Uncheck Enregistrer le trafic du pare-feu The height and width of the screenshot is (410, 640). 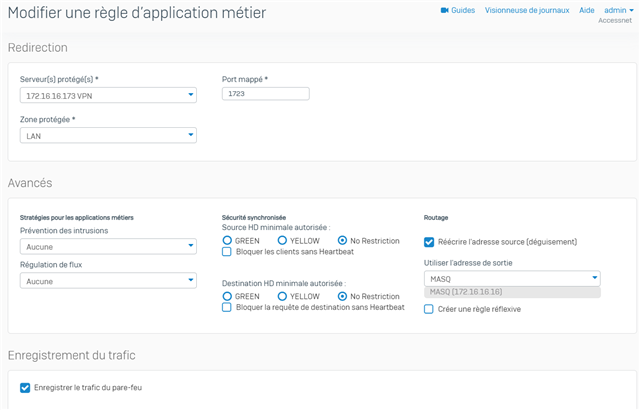(x=25, y=388)
